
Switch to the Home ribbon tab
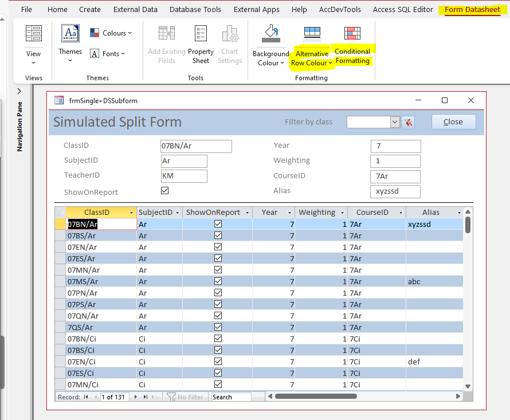(x=57, y=9)
